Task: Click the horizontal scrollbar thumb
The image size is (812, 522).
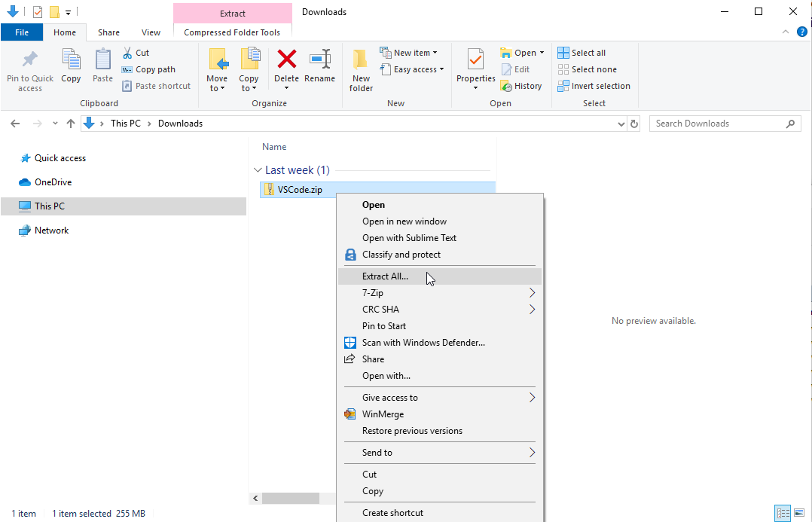Action: pos(290,498)
